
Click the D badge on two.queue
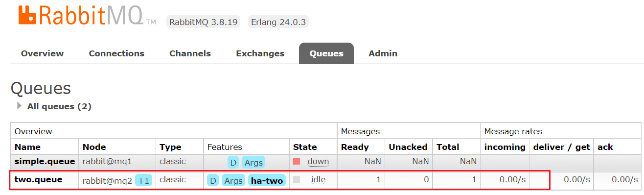point(213,180)
